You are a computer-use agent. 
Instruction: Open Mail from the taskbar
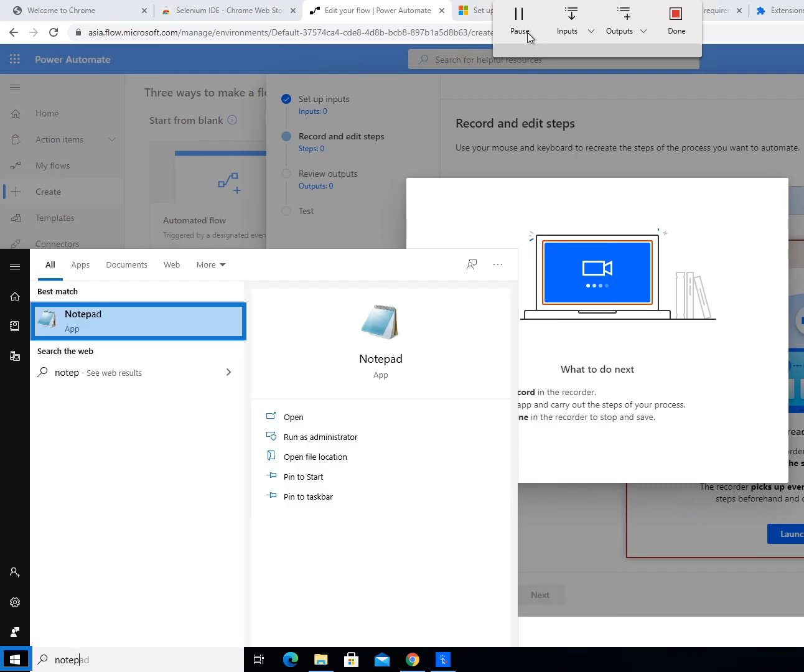pos(382,660)
